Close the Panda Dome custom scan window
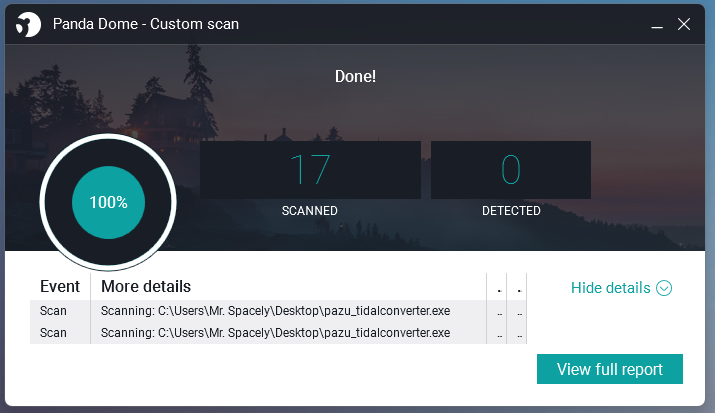Screen dimensions: 715x413 click(x=684, y=24)
